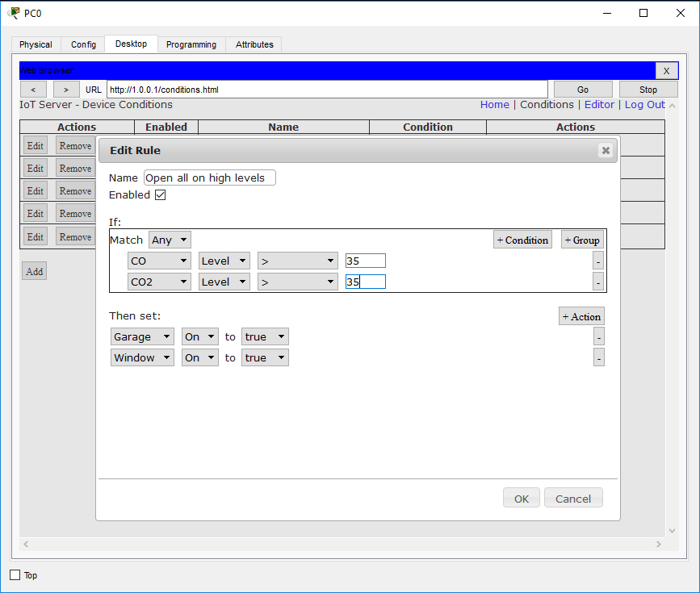Open the CO2 sensor dropdown in the condition
Screen dimensions: 700x593
159,281
